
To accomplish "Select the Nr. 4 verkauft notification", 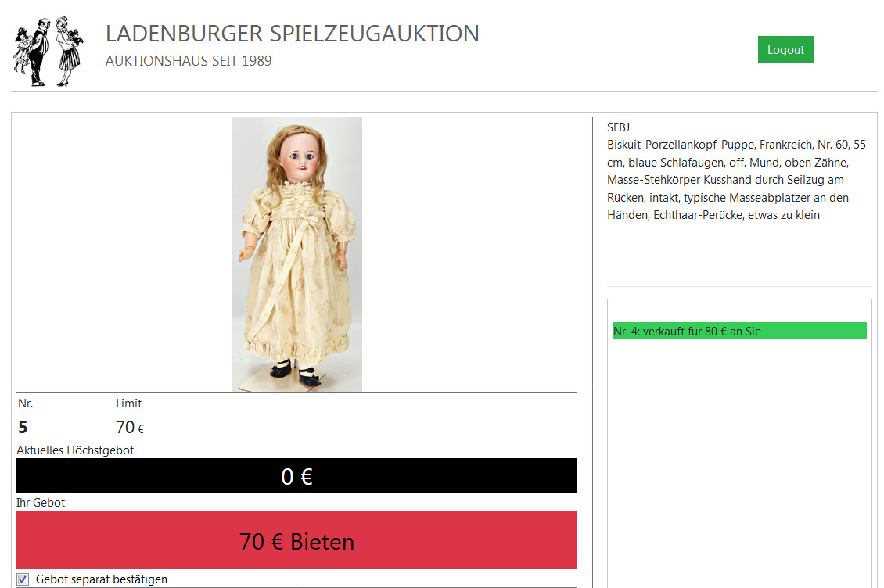I will click(740, 331).
